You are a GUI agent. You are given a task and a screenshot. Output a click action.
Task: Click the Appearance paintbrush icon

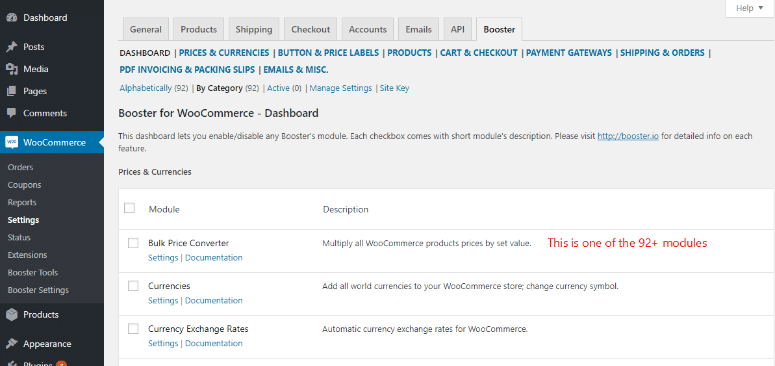click(x=12, y=344)
